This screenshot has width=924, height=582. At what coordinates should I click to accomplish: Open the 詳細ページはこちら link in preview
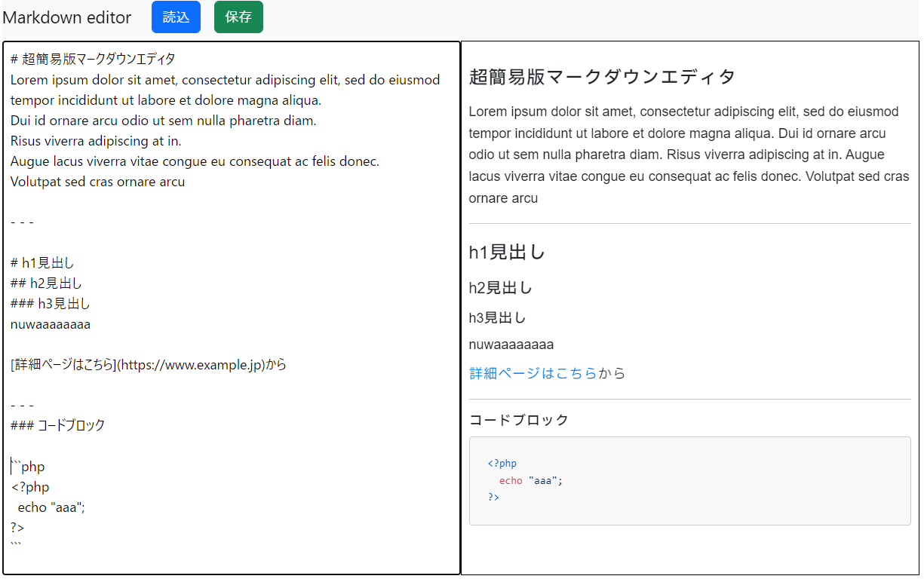[533, 373]
